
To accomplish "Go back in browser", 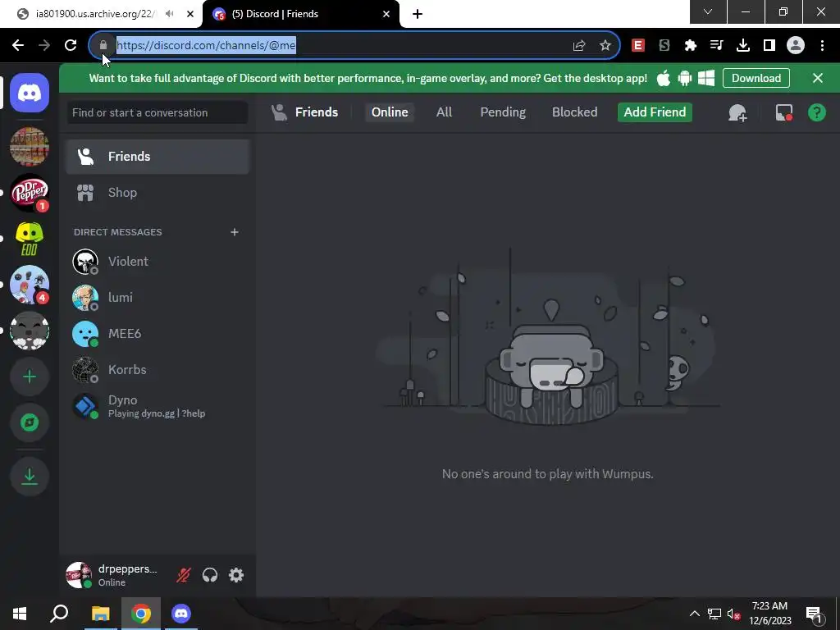I will point(18,45).
